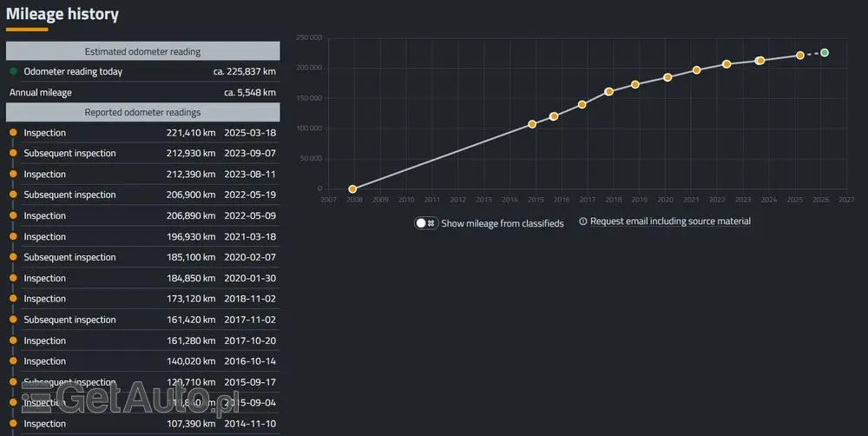
Task: Select the zero-mileage chart point at 2008
Action: tap(352, 188)
